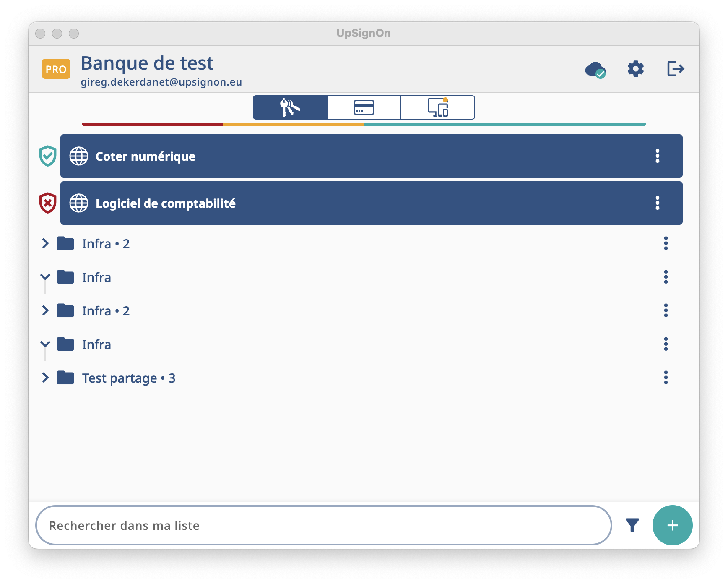This screenshot has width=728, height=584.
Task: Open the filter funnel icon
Action: pyautogui.click(x=632, y=525)
